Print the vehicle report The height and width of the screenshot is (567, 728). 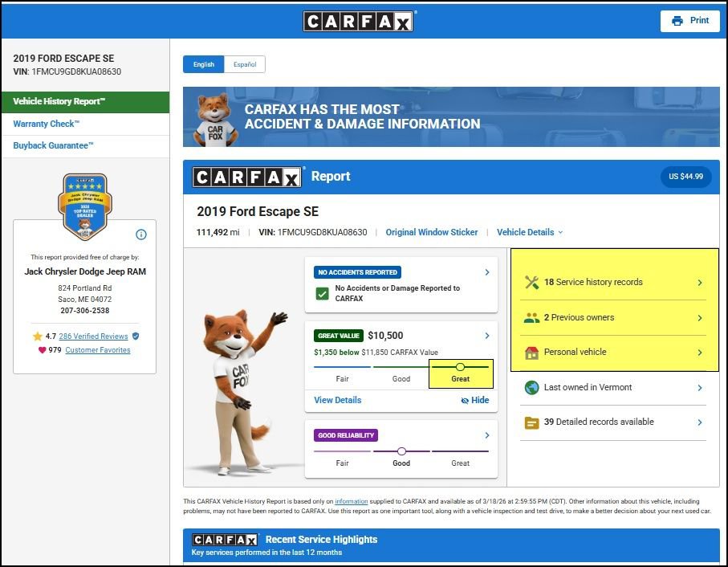[x=690, y=21]
